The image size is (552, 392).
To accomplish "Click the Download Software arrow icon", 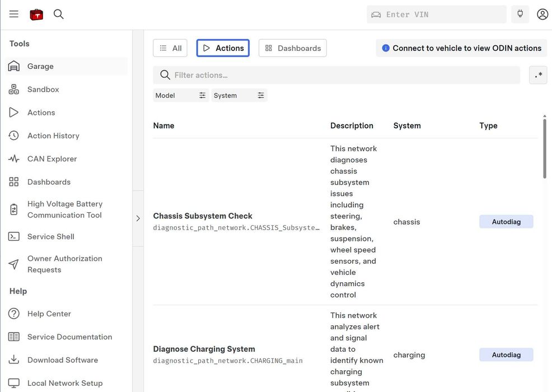I will [14, 360].
